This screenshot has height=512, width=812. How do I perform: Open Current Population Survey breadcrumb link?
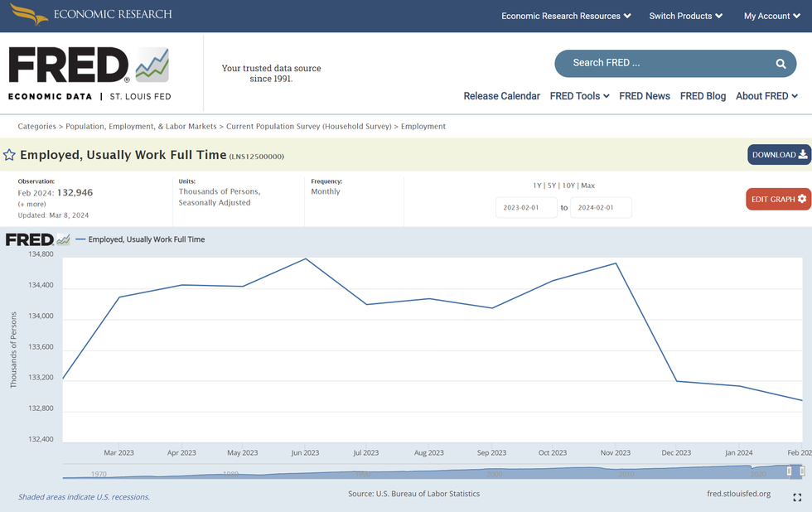(x=309, y=127)
